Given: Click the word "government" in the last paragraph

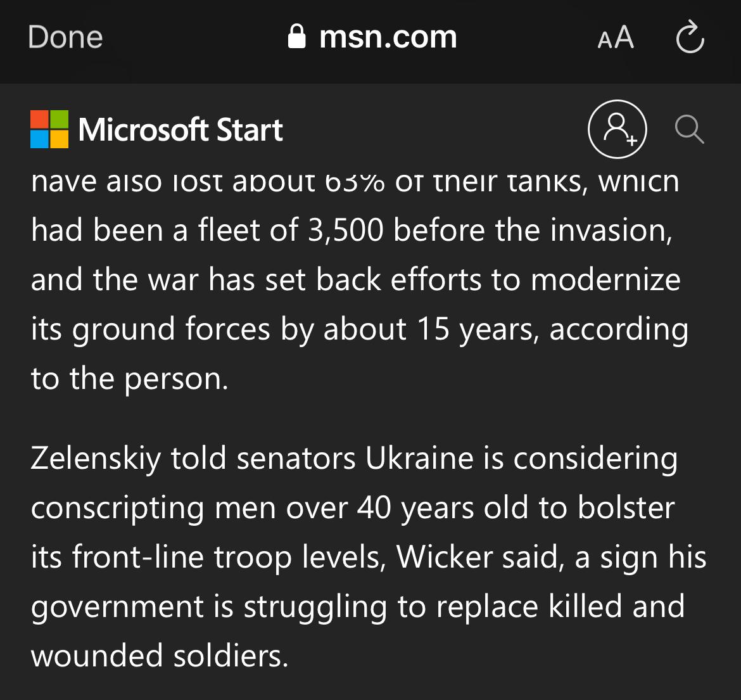Looking at the screenshot, I should point(117,608).
